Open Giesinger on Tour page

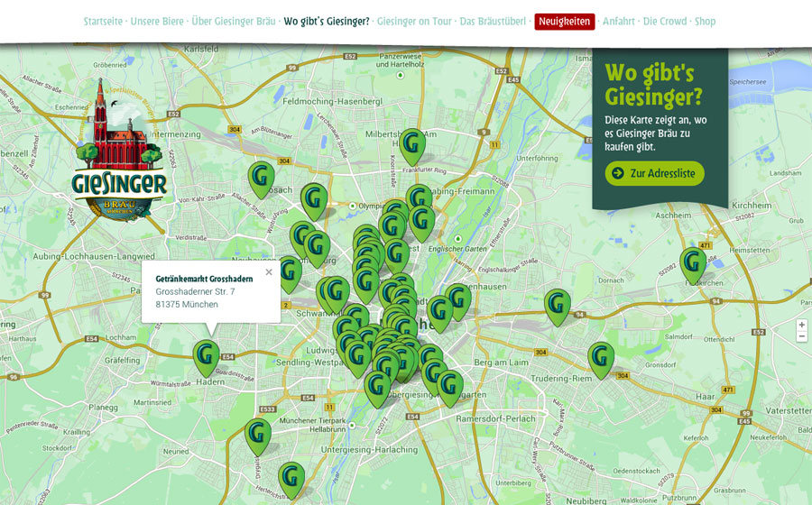click(x=414, y=22)
